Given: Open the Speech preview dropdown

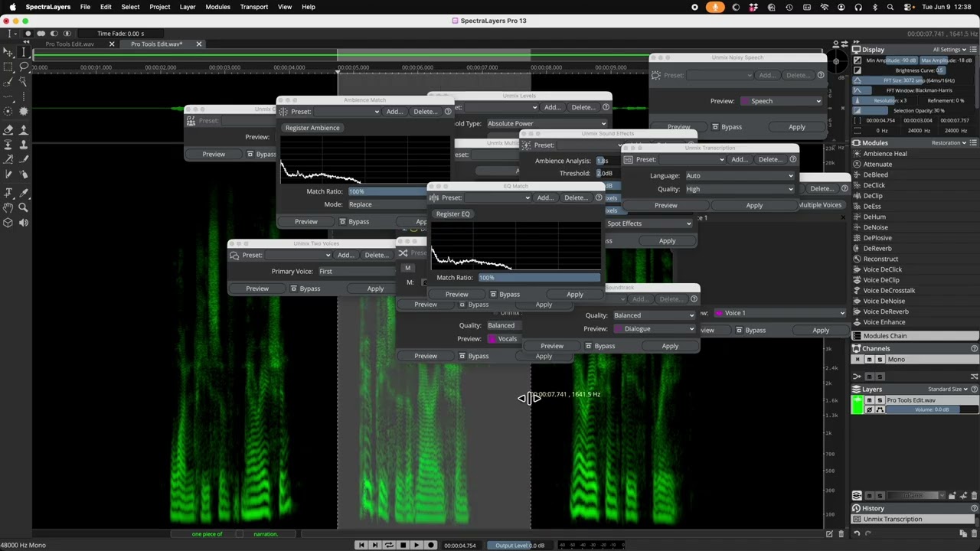Looking at the screenshot, I should (x=781, y=101).
